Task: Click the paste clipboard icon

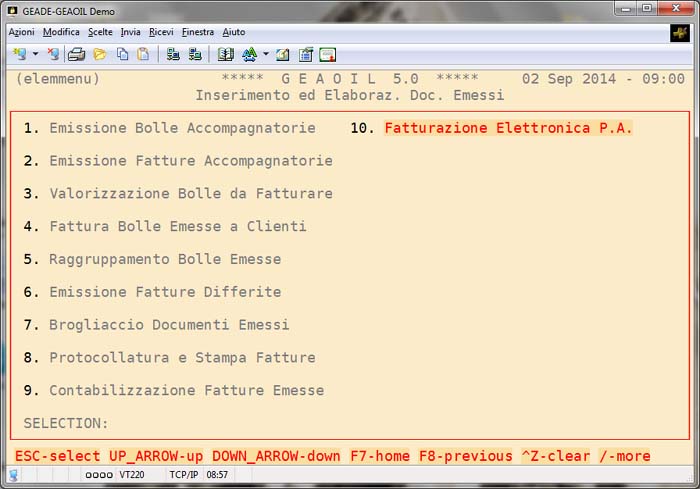Action: [x=143, y=54]
